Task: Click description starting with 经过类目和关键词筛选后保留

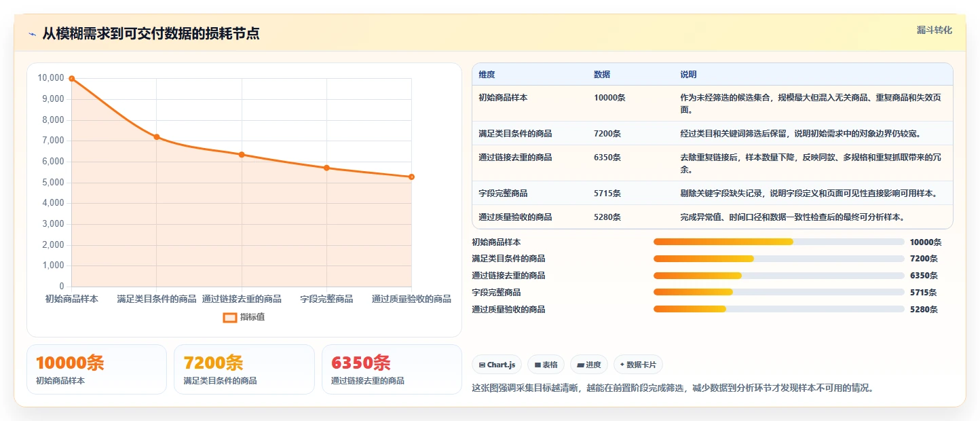Action: pyautogui.click(x=800, y=133)
